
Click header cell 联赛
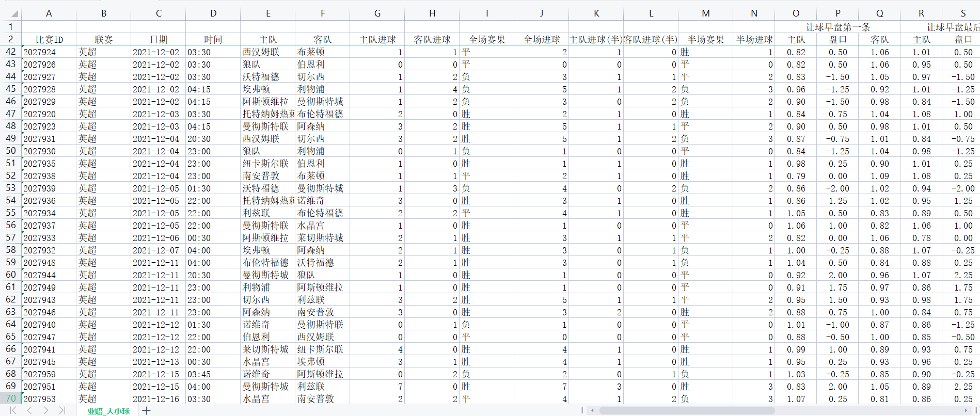click(104, 40)
